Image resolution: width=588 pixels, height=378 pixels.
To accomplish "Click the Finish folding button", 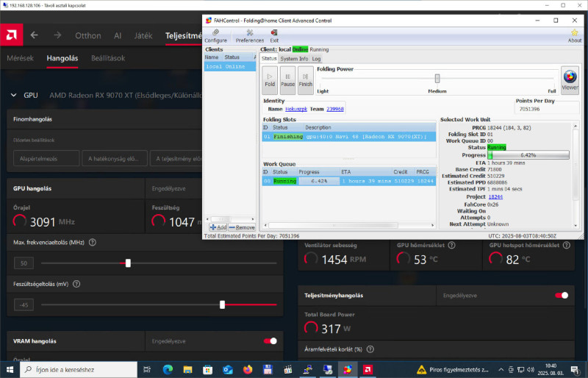I will click(x=305, y=80).
